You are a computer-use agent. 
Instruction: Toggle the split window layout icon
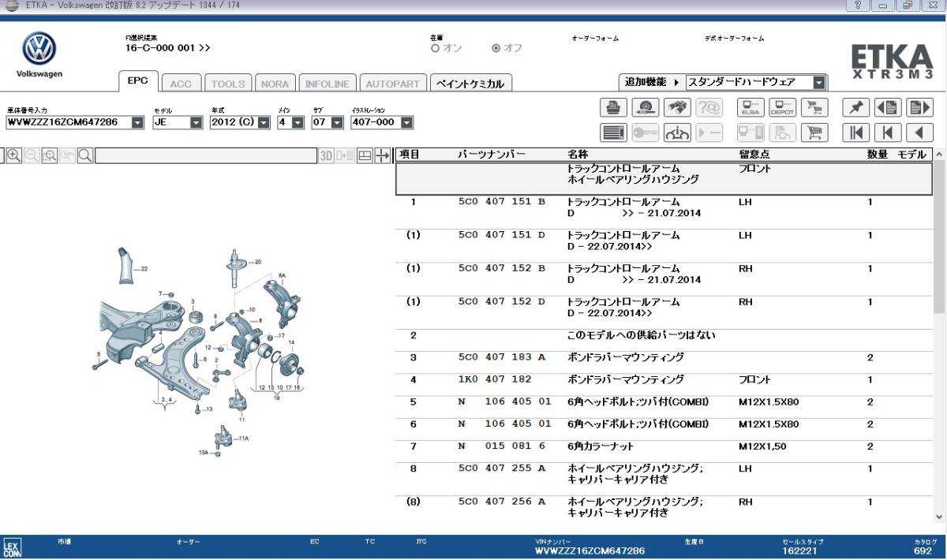pos(366,154)
